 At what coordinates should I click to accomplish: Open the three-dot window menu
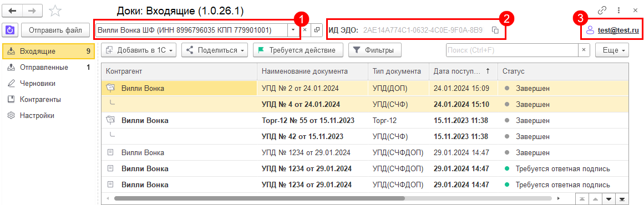click(x=618, y=10)
